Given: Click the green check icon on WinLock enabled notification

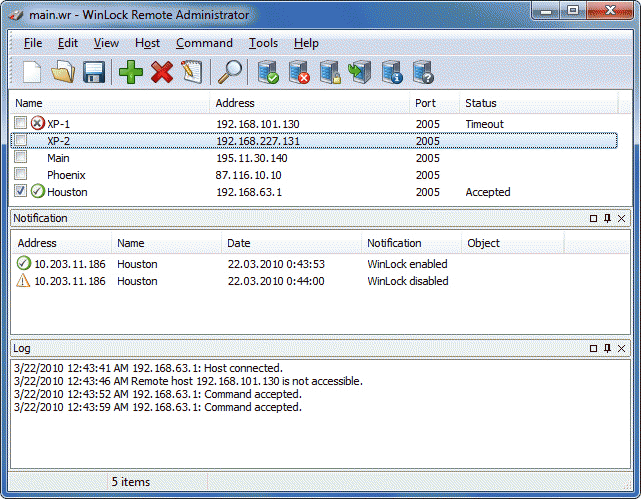Looking at the screenshot, I should coord(24,263).
